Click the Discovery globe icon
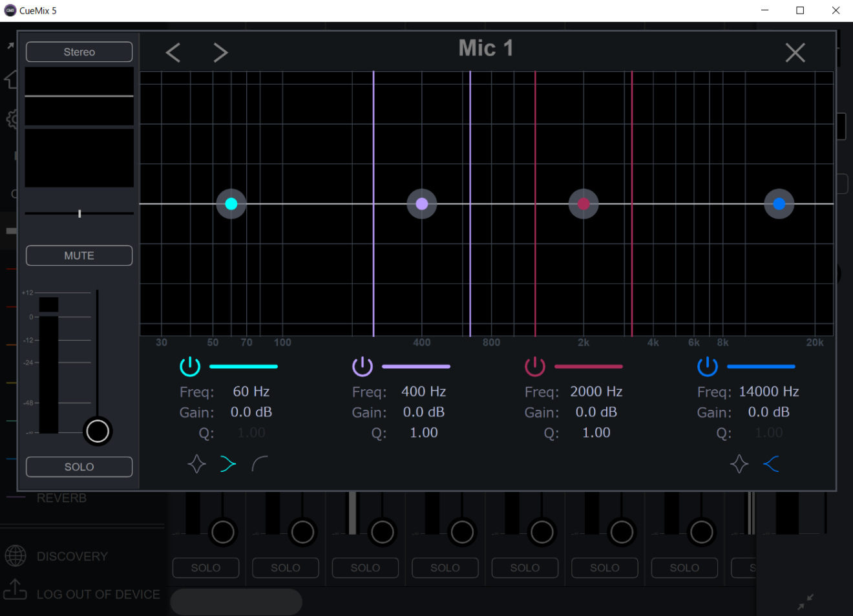This screenshot has width=853, height=616. tap(16, 556)
